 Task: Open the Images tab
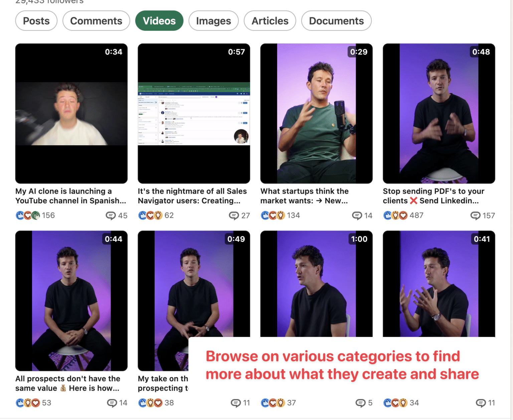click(213, 21)
